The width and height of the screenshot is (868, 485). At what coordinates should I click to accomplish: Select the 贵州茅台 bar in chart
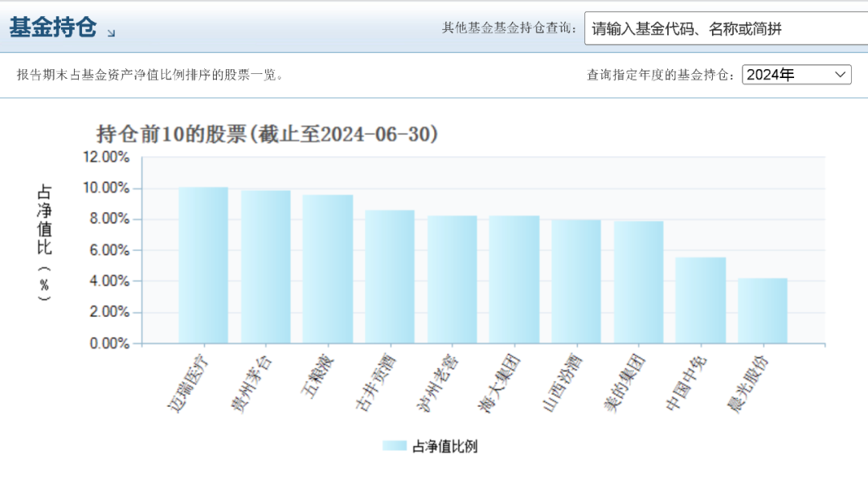point(266,267)
